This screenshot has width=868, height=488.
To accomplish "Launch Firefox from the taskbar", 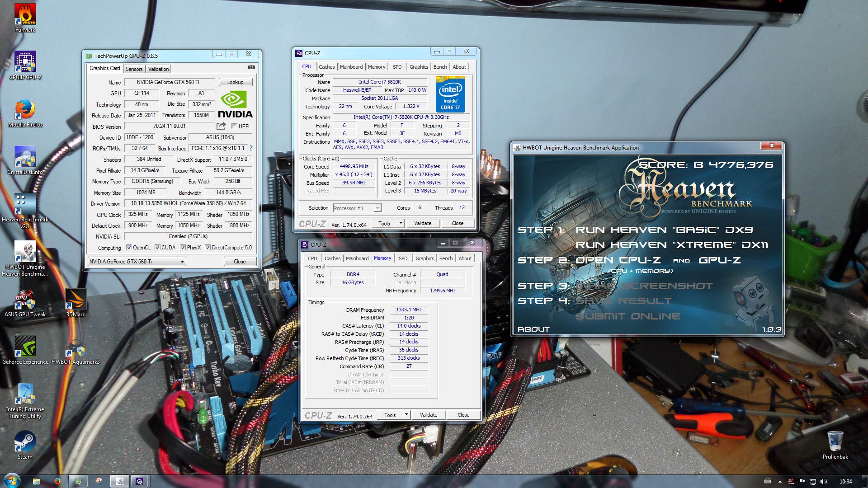I will (57, 481).
